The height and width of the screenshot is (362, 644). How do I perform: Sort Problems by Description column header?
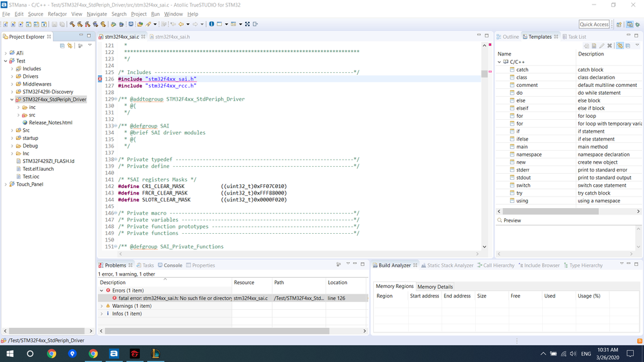(x=164, y=282)
